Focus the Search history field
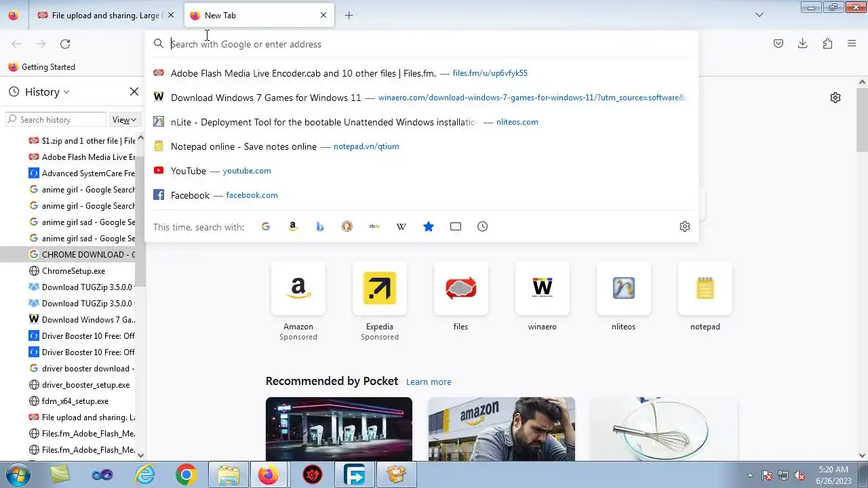868x488 pixels. (56, 120)
